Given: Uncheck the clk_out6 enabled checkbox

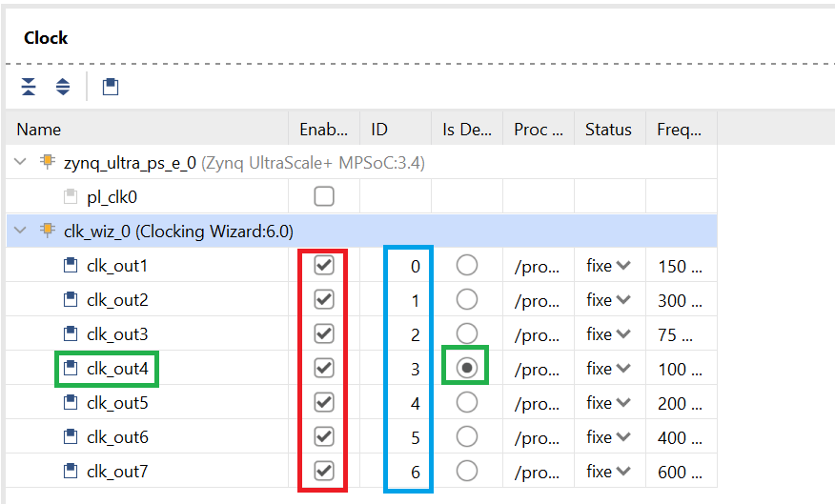Looking at the screenshot, I should tap(324, 437).
